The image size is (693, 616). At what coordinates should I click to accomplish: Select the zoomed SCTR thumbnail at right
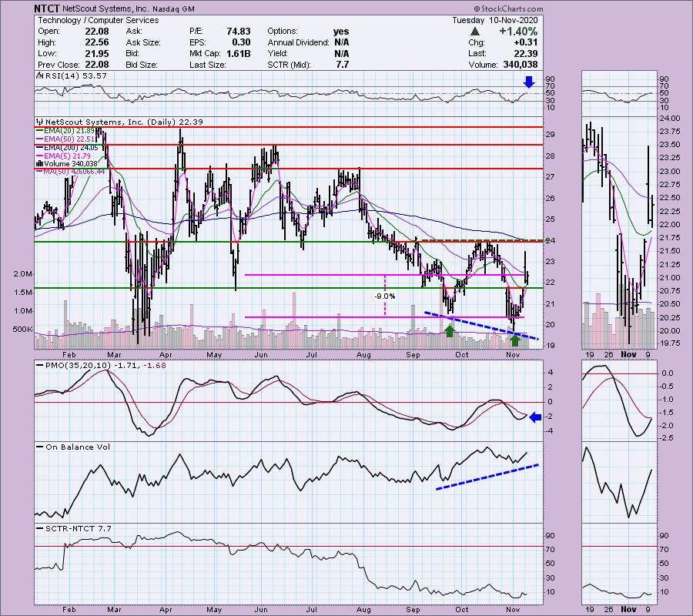click(619, 564)
